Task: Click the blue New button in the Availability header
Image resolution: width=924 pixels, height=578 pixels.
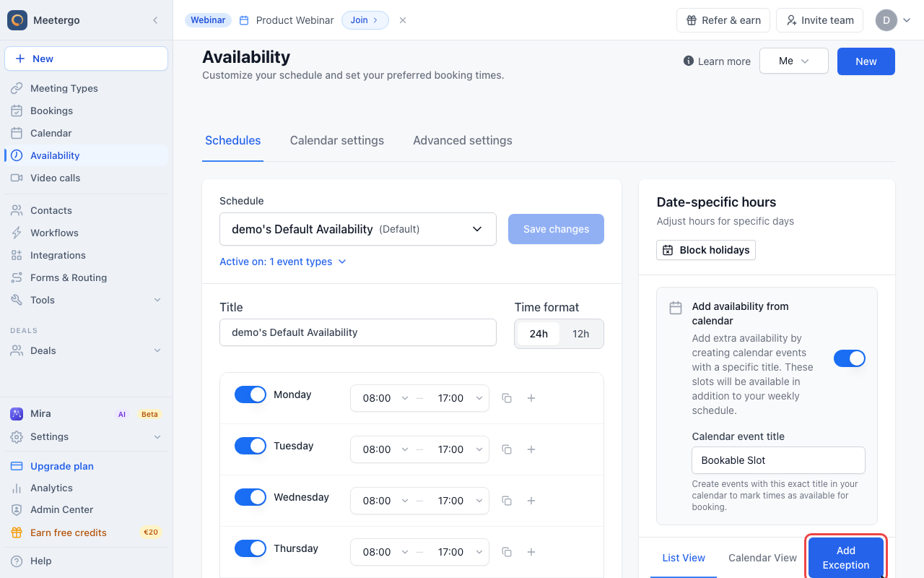Action: [x=866, y=61]
